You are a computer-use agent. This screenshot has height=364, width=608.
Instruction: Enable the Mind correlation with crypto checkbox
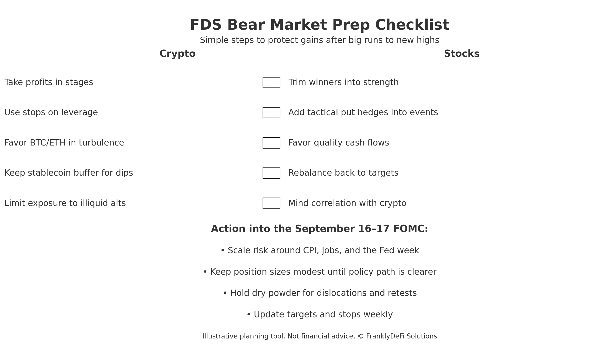271,203
